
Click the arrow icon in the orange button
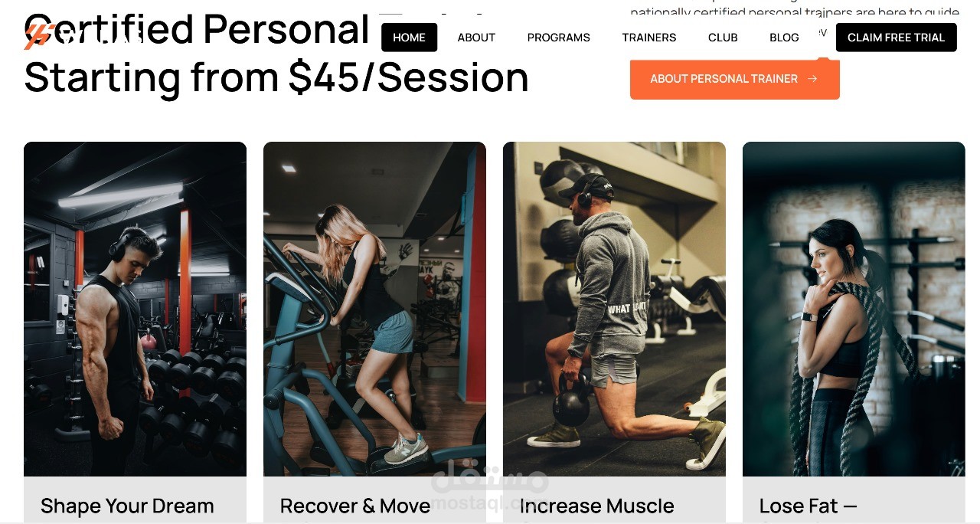812,79
